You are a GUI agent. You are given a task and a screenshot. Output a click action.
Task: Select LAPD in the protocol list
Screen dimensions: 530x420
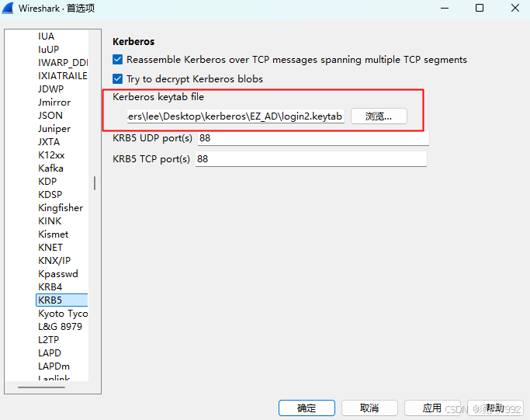click(50, 352)
